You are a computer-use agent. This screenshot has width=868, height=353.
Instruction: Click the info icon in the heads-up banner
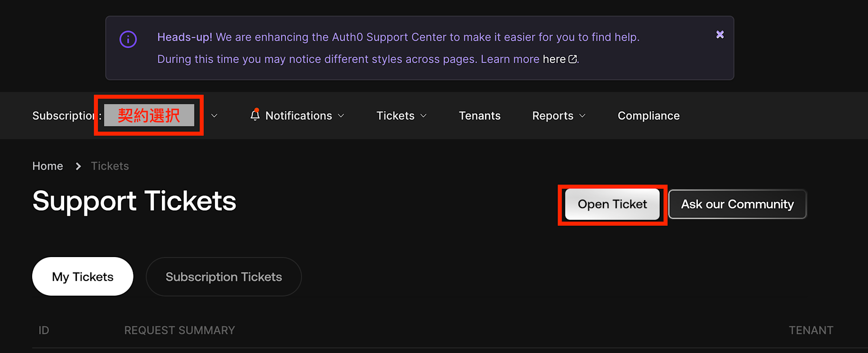(128, 40)
